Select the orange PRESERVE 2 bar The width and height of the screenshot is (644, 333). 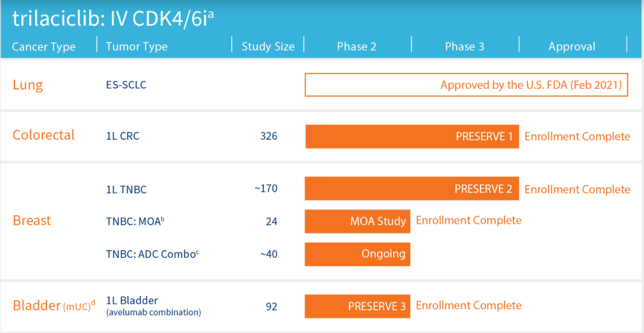(x=412, y=189)
